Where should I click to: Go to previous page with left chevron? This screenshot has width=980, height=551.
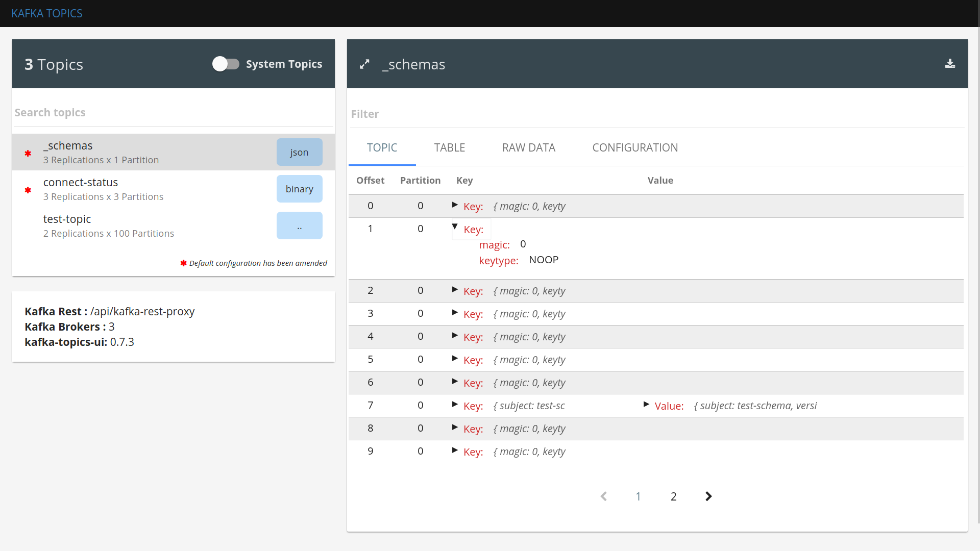click(603, 496)
